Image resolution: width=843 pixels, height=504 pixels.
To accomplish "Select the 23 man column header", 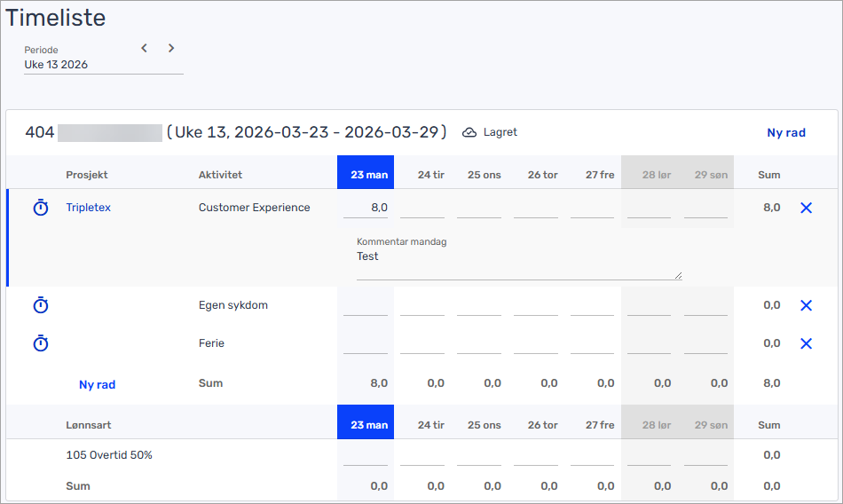I will coord(366,174).
